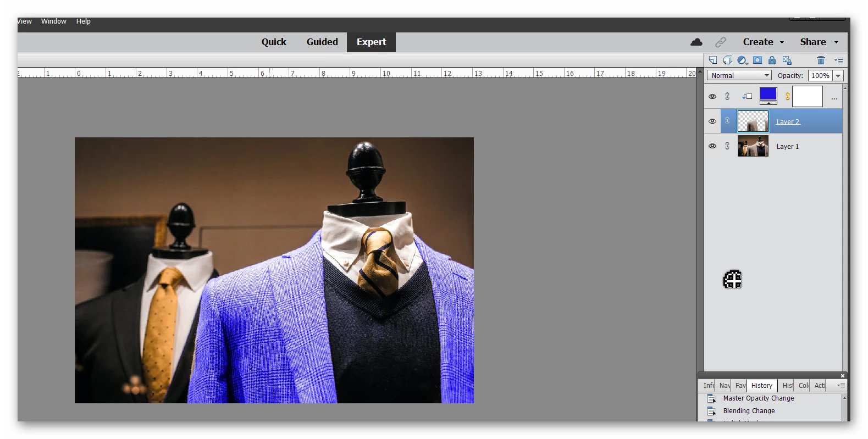Viewport: 868px width, 439px height.
Task: Toggle visibility of the blue fill layer
Action: tap(712, 96)
